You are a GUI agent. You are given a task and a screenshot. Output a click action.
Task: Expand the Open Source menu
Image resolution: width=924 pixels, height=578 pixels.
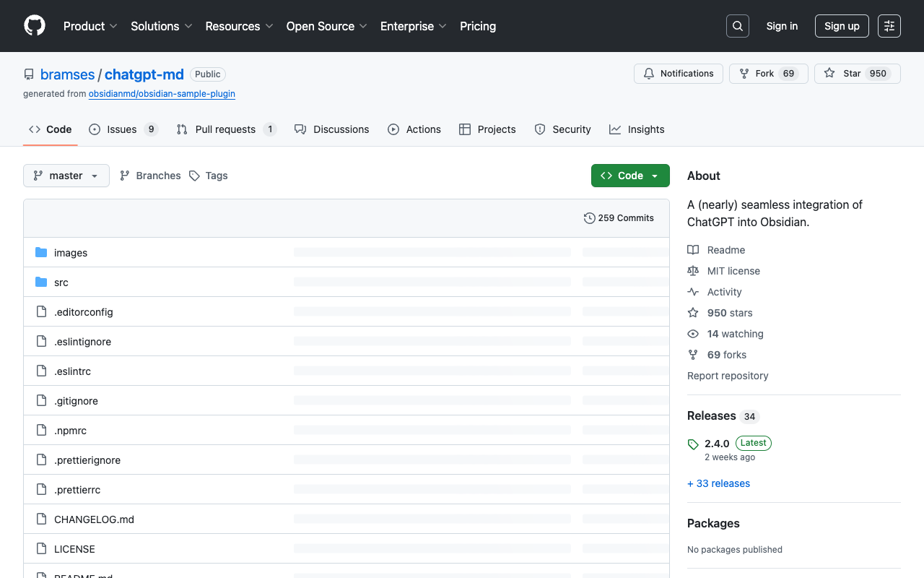[x=327, y=26]
